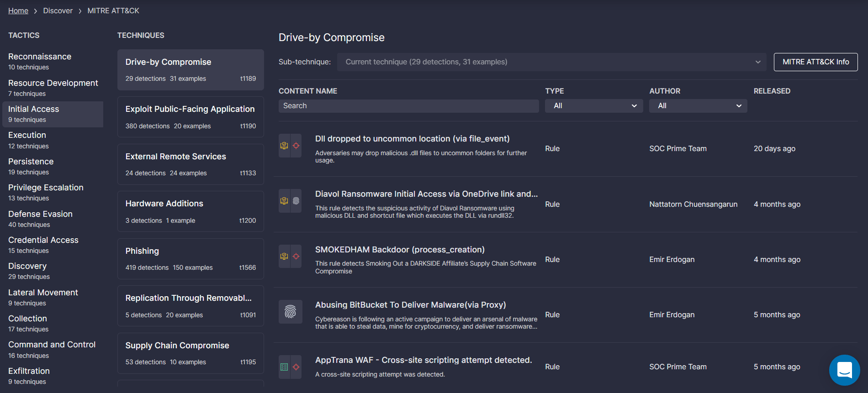Open Exploit Public-Facing Application technique card
868x393 pixels.
coord(191,117)
